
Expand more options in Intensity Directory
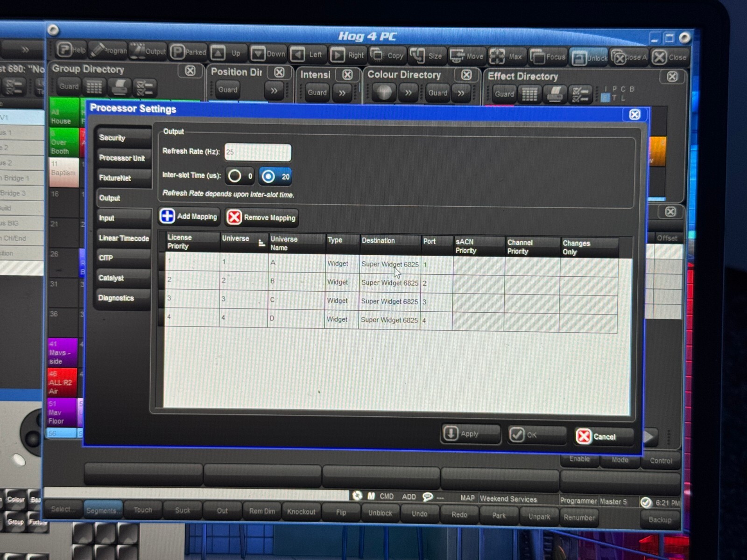pyautogui.click(x=342, y=93)
